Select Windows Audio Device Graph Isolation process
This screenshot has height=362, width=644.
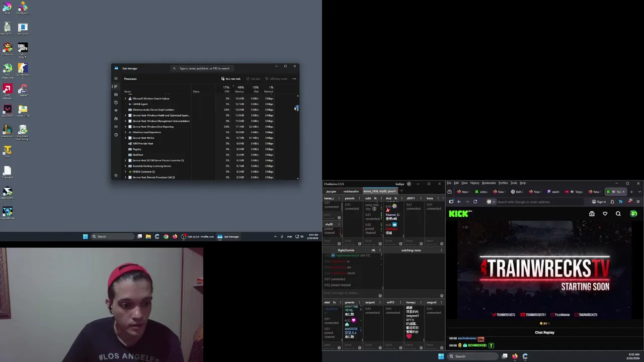[199, 110]
